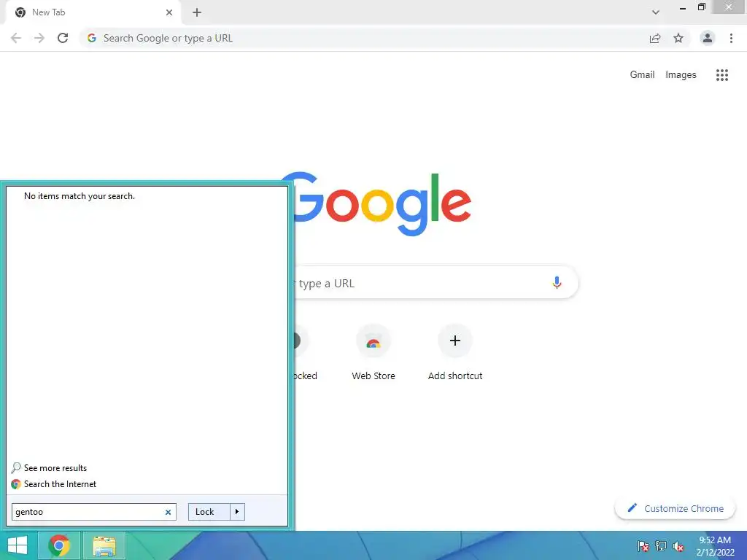Image resolution: width=747 pixels, height=560 pixels.
Task: Open the Images link
Action: click(681, 75)
